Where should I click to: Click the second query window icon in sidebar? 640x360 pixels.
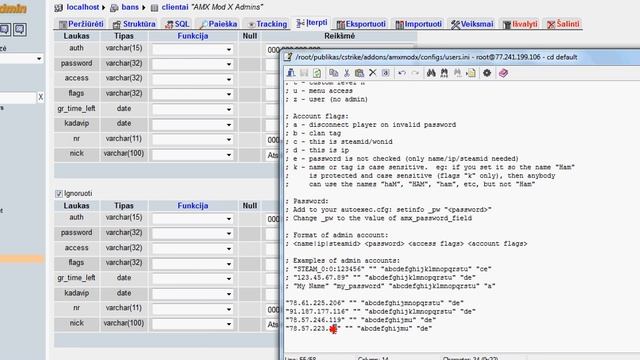(20, 29)
